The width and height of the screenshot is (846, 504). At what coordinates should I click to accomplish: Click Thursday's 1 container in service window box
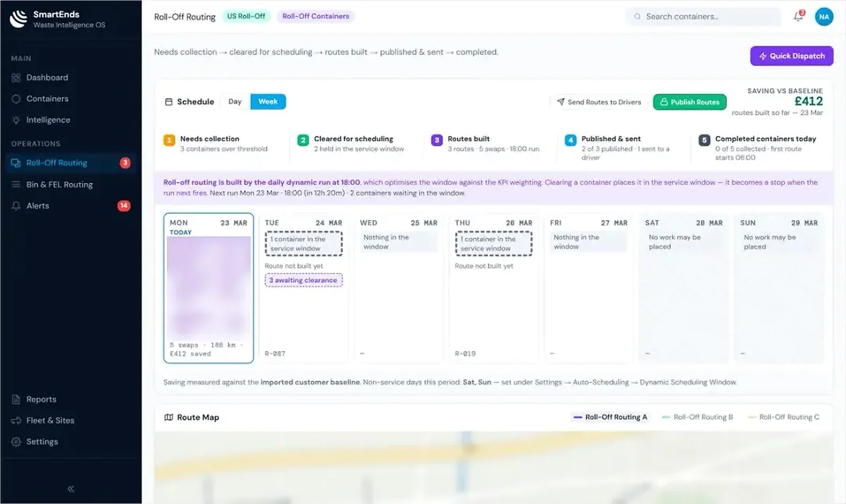pos(493,244)
